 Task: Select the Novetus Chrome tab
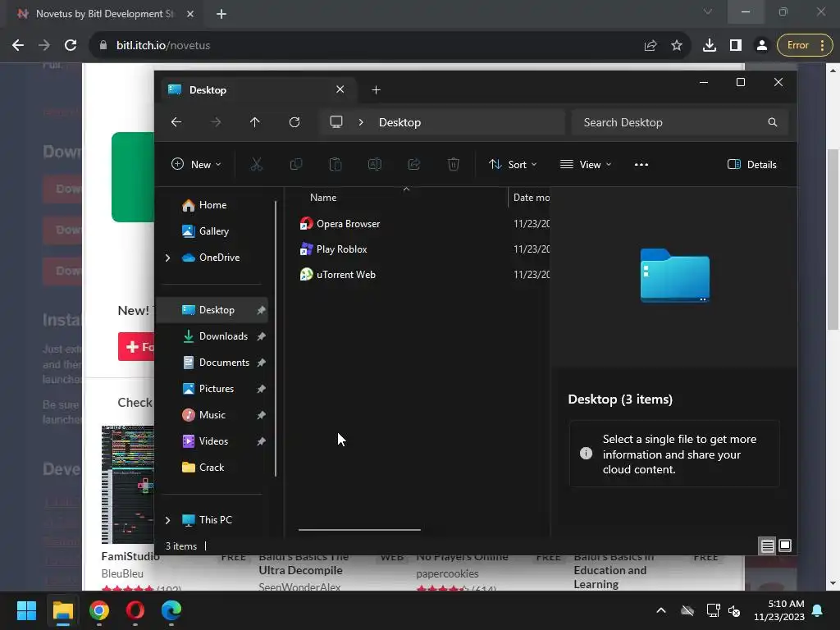click(x=104, y=14)
